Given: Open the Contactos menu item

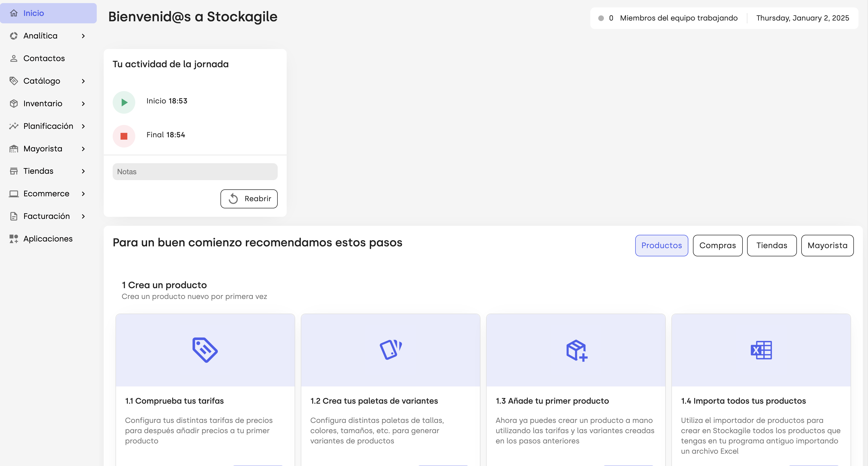Looking at the screenshot, I should (x=48, y=58).
